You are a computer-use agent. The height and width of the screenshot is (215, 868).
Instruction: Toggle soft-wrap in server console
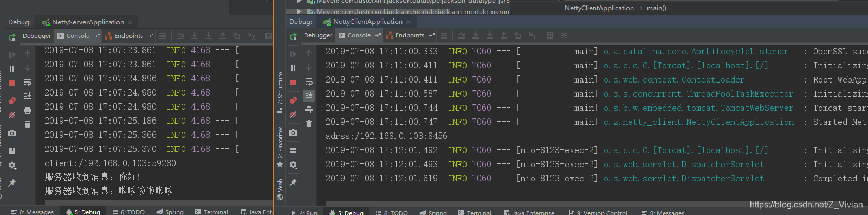click(x=28, y=82)
